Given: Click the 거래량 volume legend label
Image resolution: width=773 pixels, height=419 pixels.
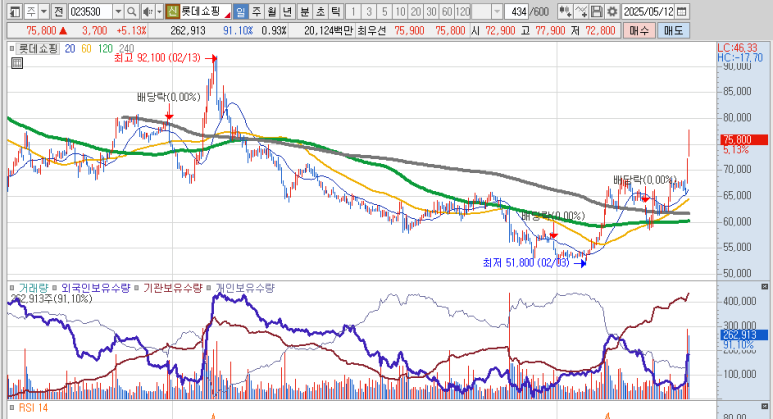Looking at the screenshot, I should click(33, 287).
